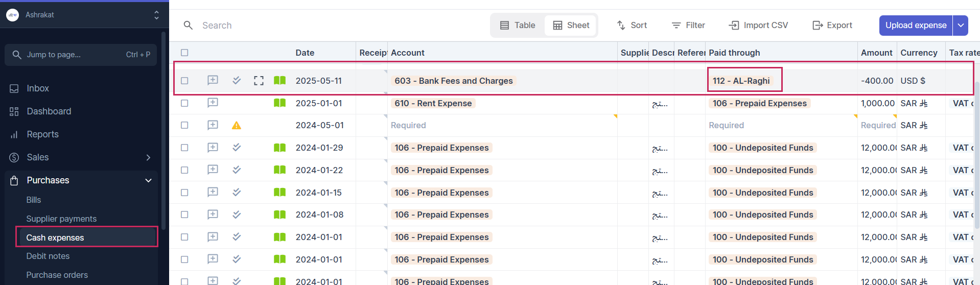Click expand fullscreen icon on first row
This screenshot has height=285, width=980.
pyautogui.click(x=259, y=81)
